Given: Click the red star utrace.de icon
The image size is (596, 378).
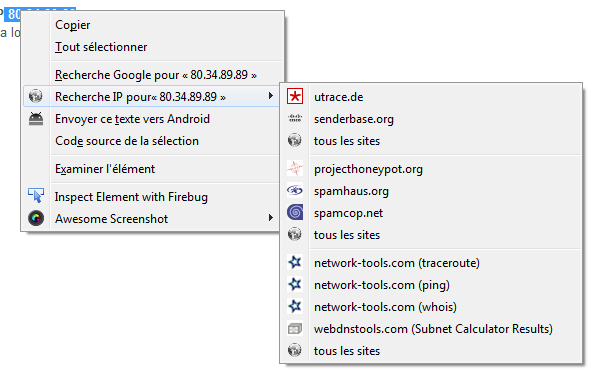Looking at the screenshot, I should coord(295,96).
